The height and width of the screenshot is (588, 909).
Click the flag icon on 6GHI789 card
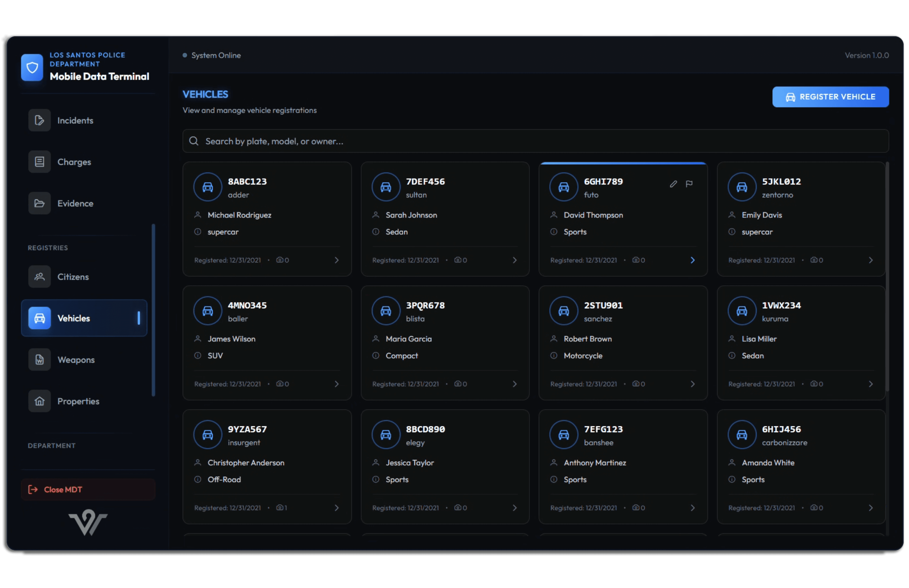[x=689, y=184]
